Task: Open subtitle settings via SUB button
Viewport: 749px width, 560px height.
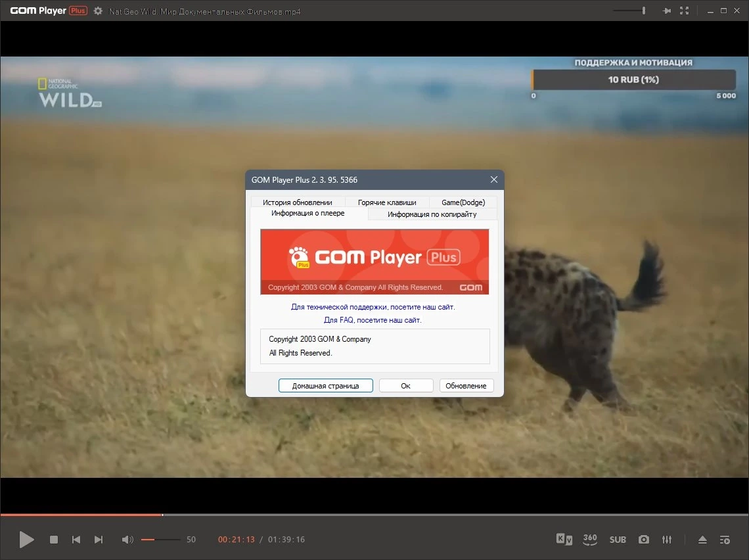Action: (x=618, y=540)
